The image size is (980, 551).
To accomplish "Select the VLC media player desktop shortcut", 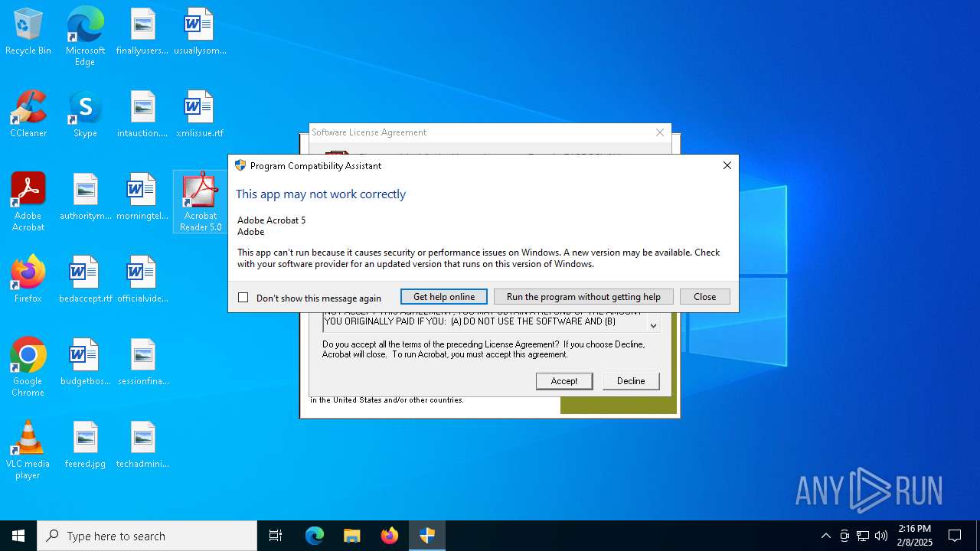I will click(28, 450).
